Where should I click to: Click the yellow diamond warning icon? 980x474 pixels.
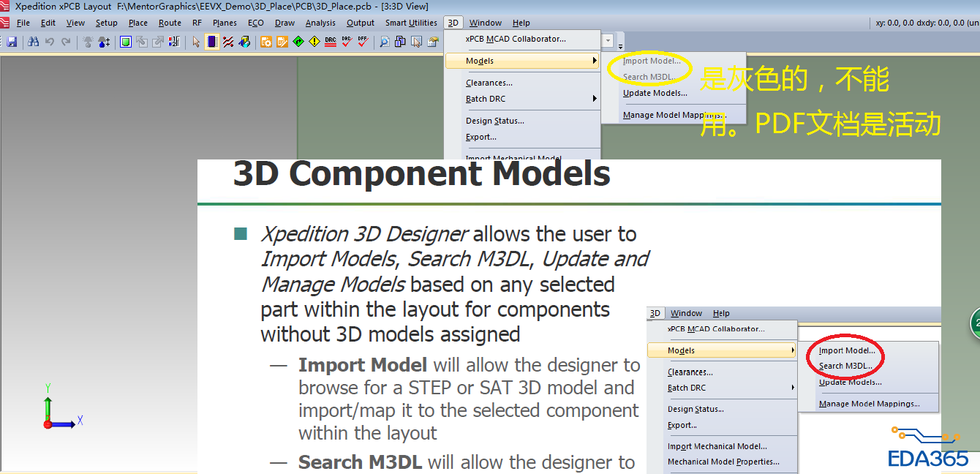[x=314, y=42]
